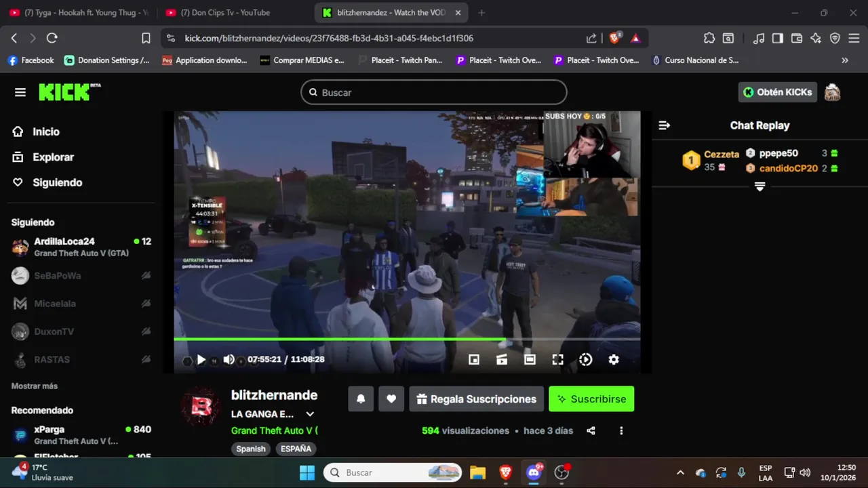The width and height of the screenshot is (868, 488).
Task: Enable mini player (picture-in-picture) mode
Action: (474, 360)
